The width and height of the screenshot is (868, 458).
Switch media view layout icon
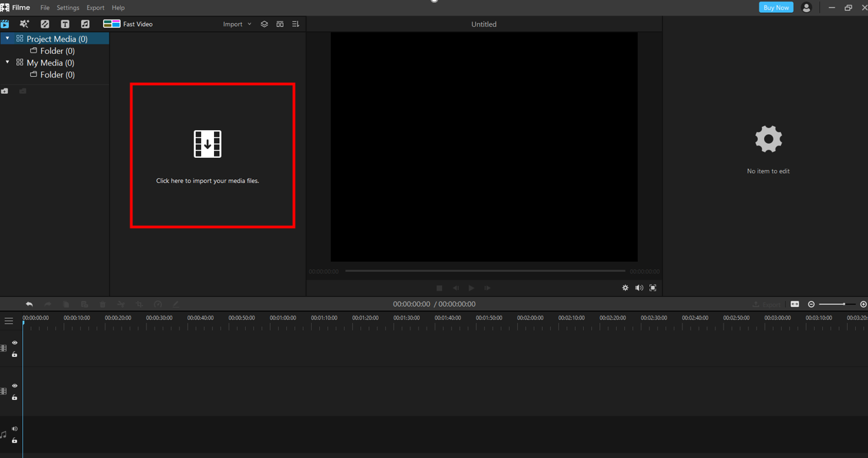[280, 24]
